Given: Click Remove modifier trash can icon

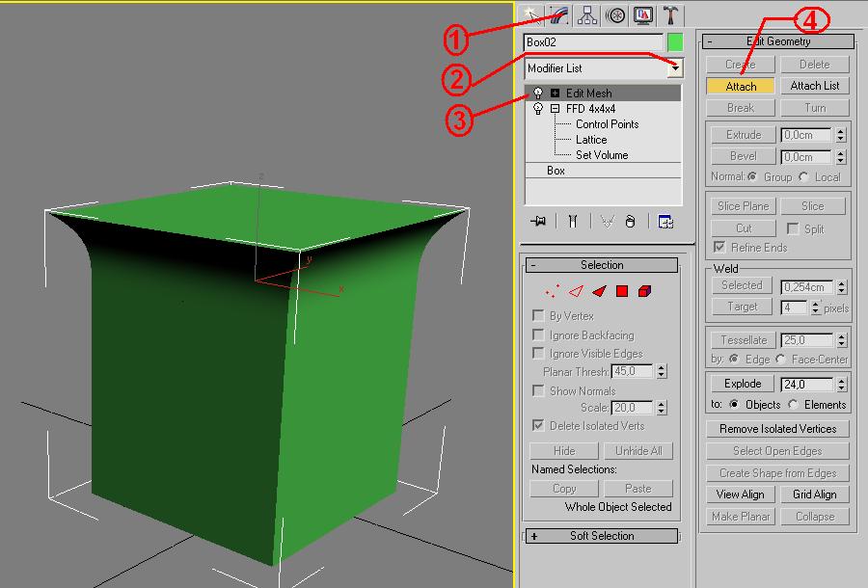Looking at the screenshot, I should coord(630,222).
